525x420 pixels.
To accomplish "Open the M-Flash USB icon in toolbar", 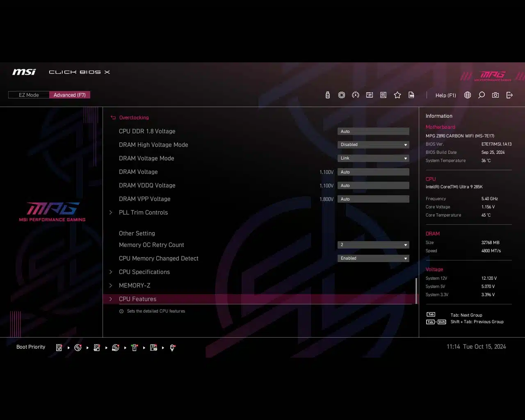I will (327, 95).
